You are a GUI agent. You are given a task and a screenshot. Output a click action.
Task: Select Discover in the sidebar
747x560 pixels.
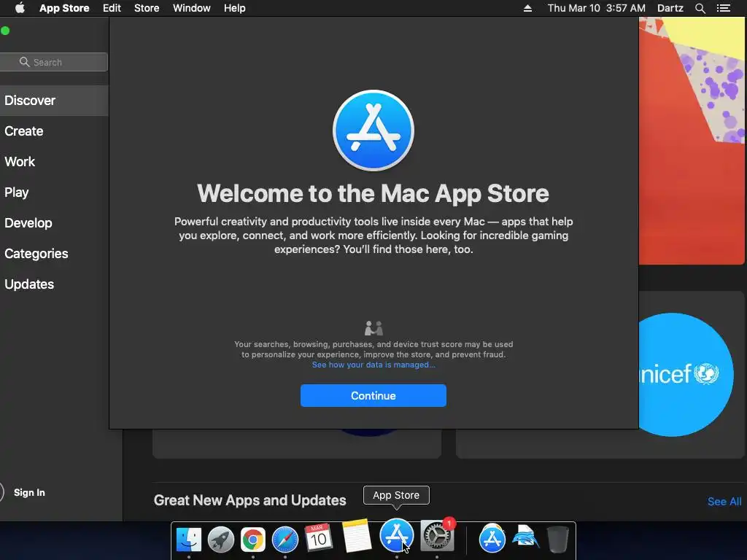click(54, 101)
